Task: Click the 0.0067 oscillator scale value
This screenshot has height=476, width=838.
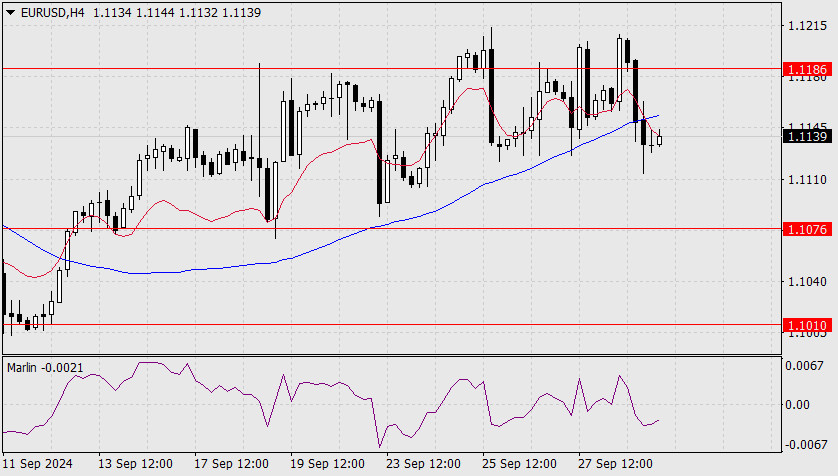Action: pos(804,365)
